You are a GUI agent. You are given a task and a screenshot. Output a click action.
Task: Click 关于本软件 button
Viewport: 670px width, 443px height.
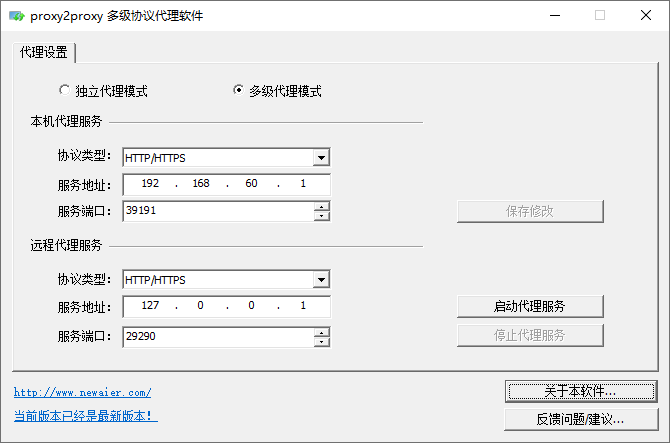tap(581, 390)
